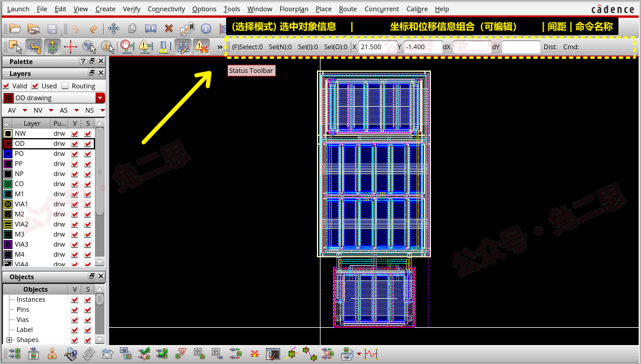Select the Stretch tool icon
This screenshot has width=641, height=364.
click(x=150, y=28)
